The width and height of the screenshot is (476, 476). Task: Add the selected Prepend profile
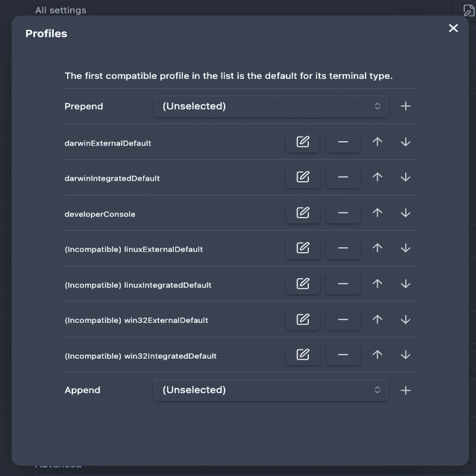405,106
